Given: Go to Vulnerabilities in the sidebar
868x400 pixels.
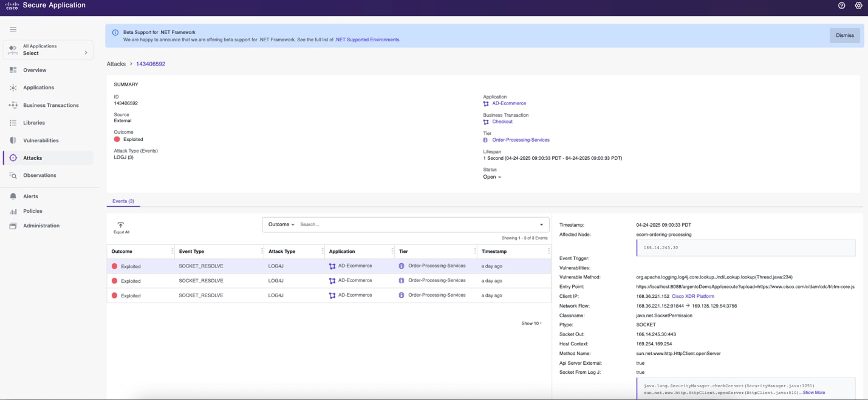Looking at the screenshot, I should pos(41,140).
